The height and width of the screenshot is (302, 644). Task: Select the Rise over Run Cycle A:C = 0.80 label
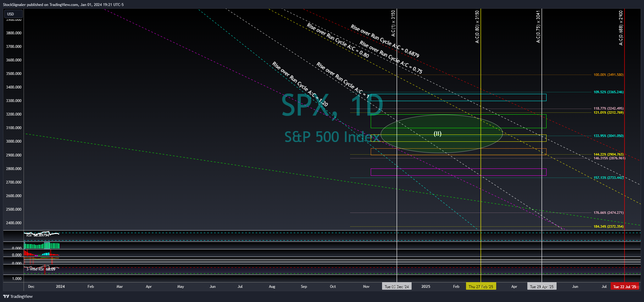(x=338, y=41)
